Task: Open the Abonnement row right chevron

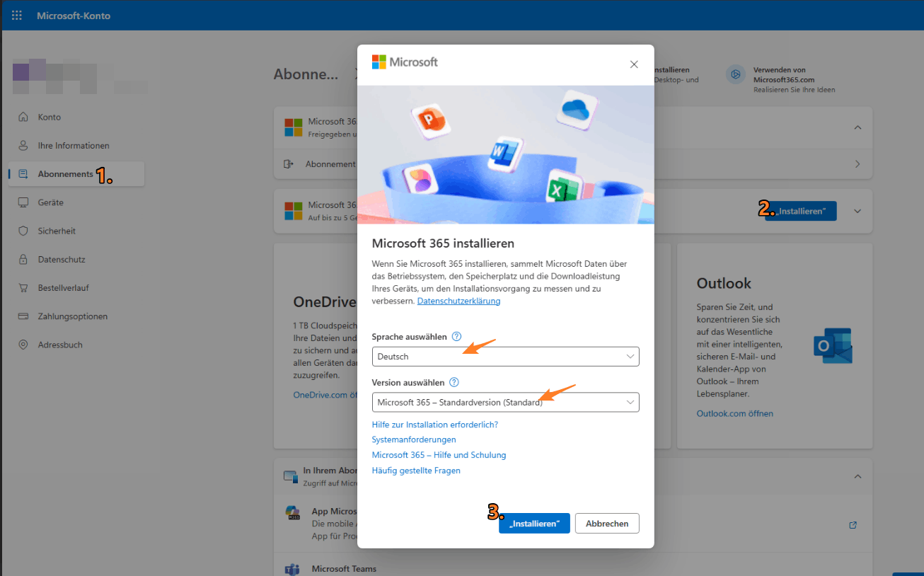Action: tap(857, 164)
